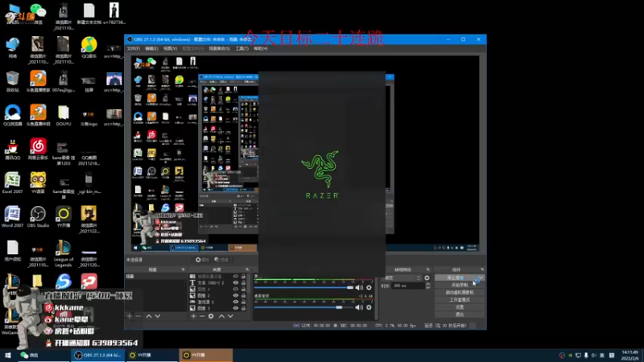Toggle visibility of 视频采集设备 source
The height and width of the screenshot is (362, 644).
(236, 277)
